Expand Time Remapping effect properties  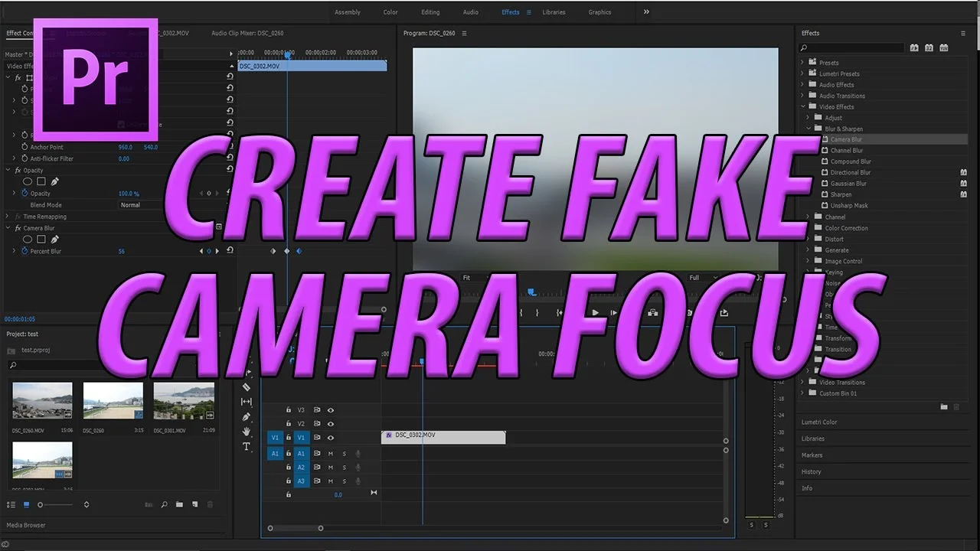click(8, 217)
